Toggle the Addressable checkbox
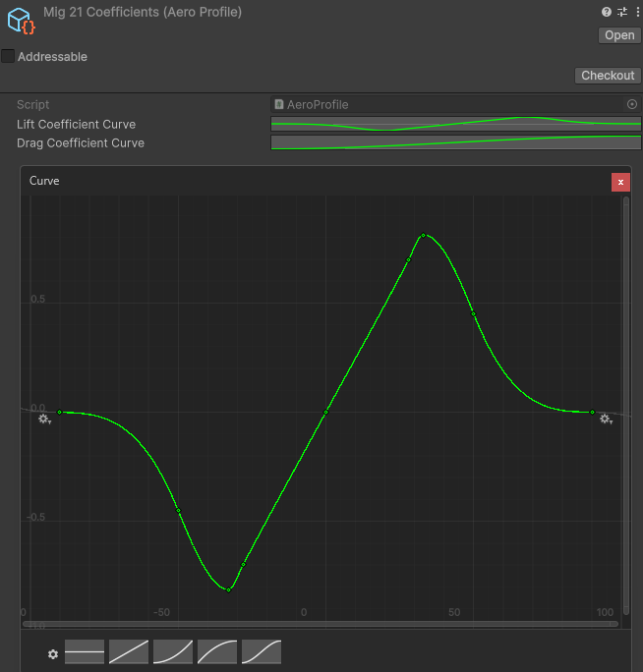 9,56
